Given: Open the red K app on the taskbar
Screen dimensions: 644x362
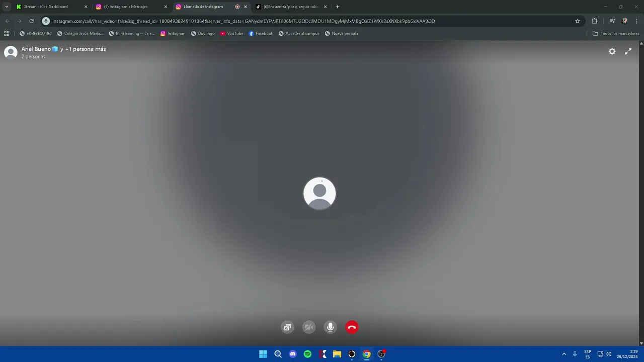Looking at the screenshot, I should pyautogui.click(x=323, y=354).
